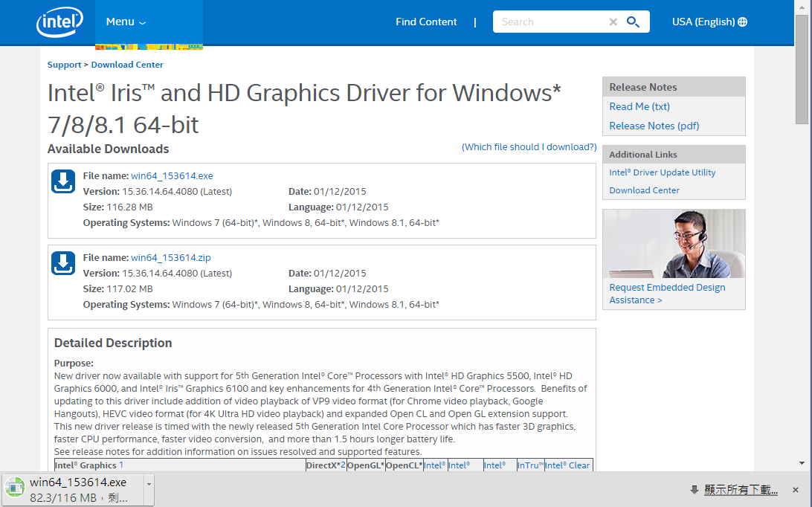812x507 pixels.
Task: Click page scrollbar down arrow
Action: coord(802,463)
